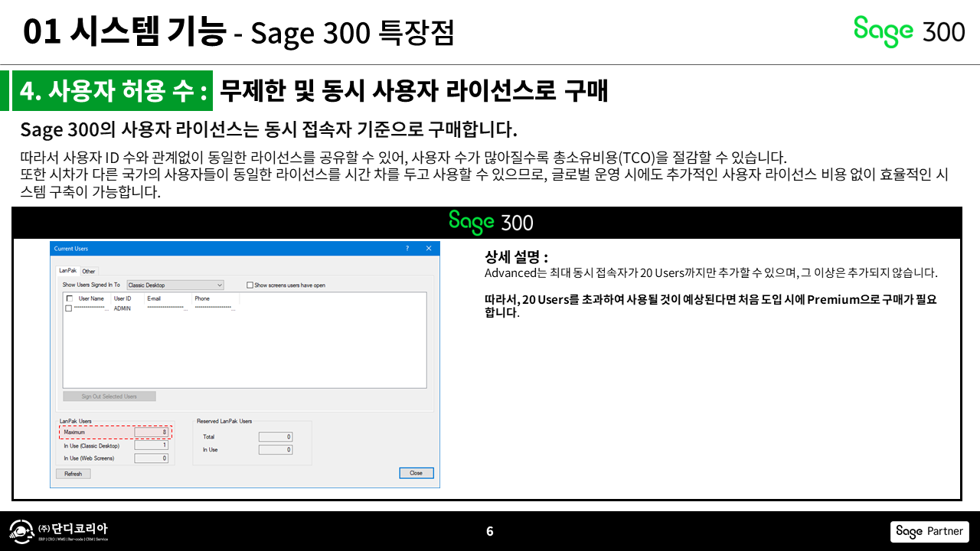Viewport: 980px width, 551px height.
Task: Click the Reserved LanPak Users In Use field
Action: [x=276, y=450]
